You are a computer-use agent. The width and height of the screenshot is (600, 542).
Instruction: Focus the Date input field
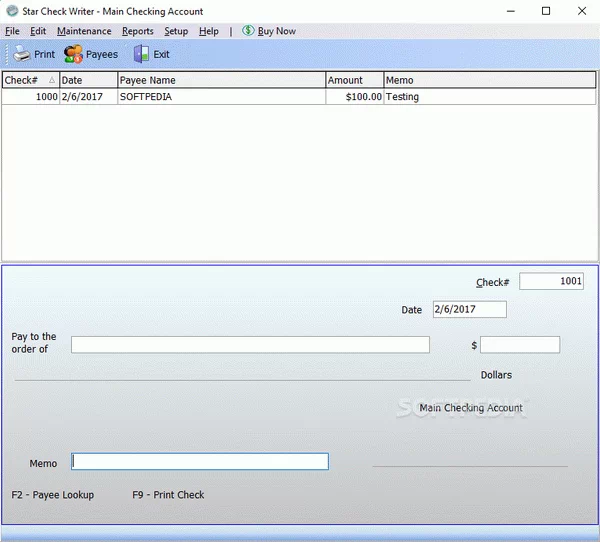pyautogui.click(x=469, y=310)
